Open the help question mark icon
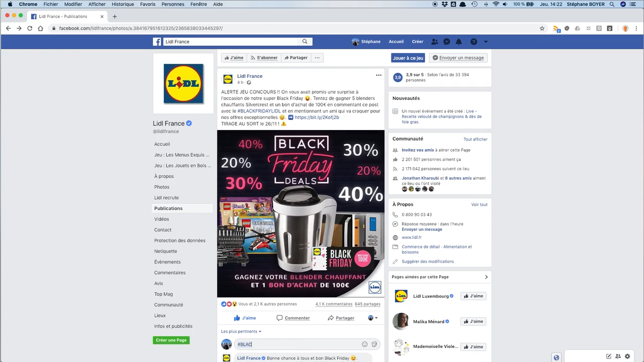This screenshot has height=362, width=644. (473, 42)
